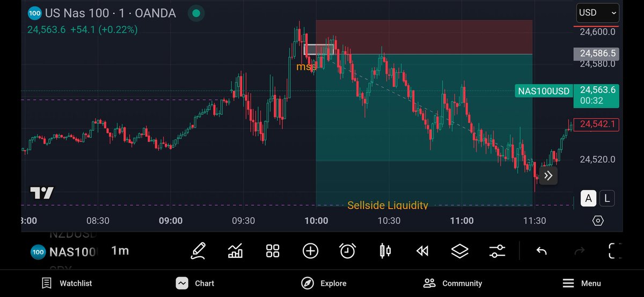Tap the +54.1 (+0.22%) change value
Screen dimensions: 644x297
click(x=104, y=30)
